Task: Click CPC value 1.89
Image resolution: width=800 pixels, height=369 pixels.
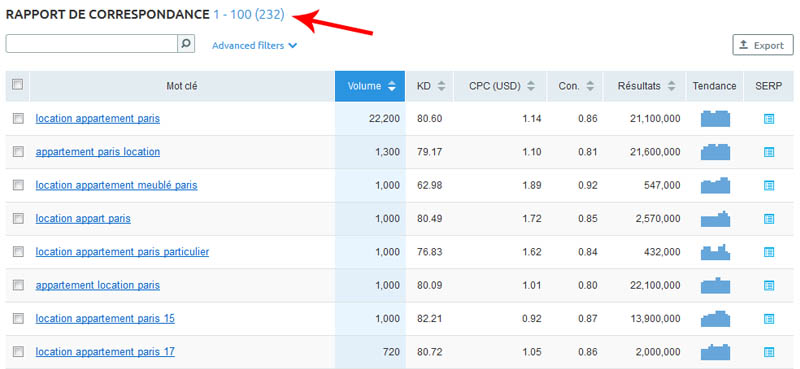Action: coord(532,185)
